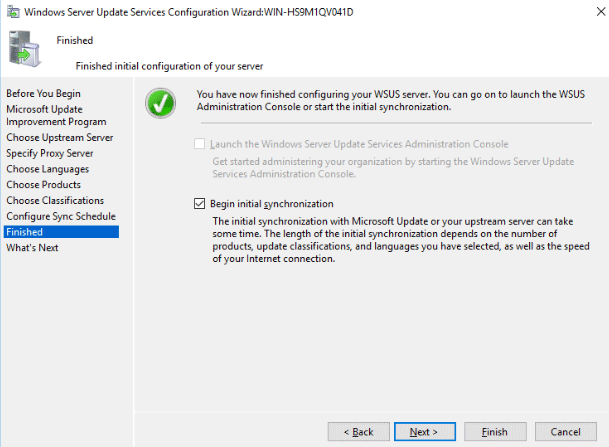Select Microsoft Update Improvement Program step
Viewport: 609px width, 447px height.
(x=56, y=115)
